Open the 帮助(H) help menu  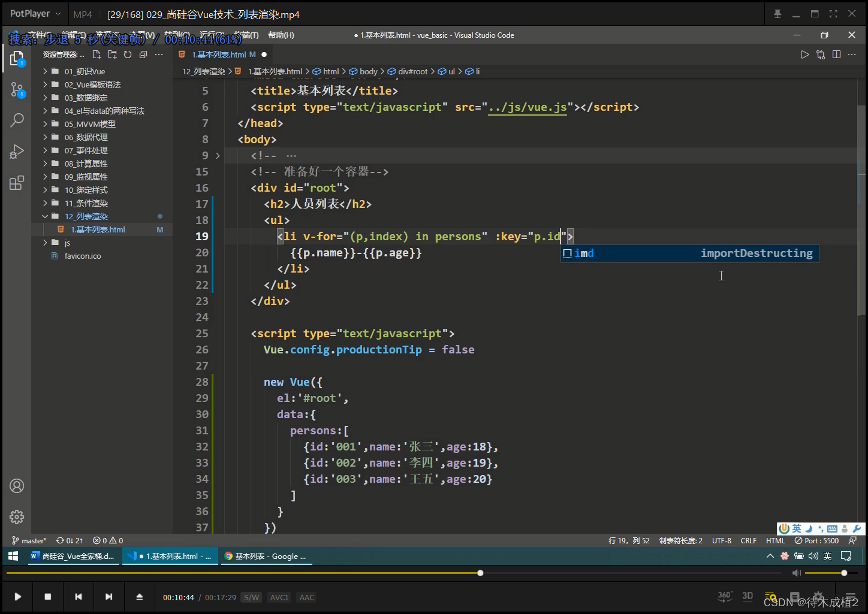pyautogui.click(x=281, y=35)
